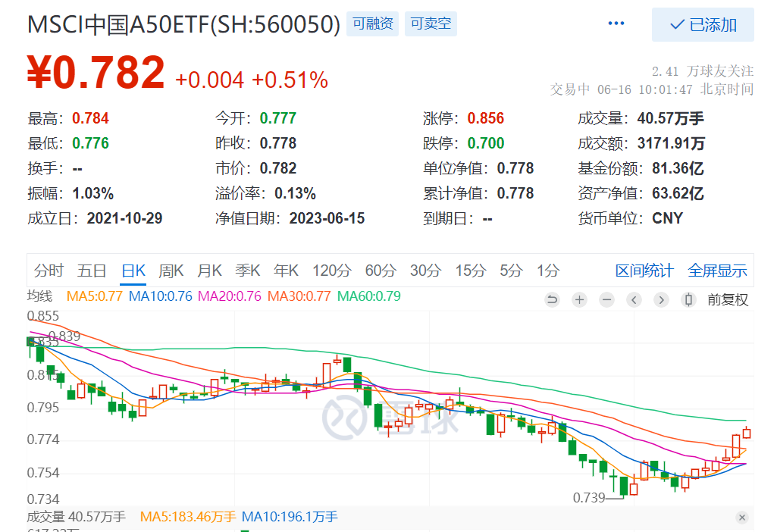The width and height of the screenshot is (777, 532).
Task: Switch to the 60分 chart tab
Action: (x=381, y=271)
